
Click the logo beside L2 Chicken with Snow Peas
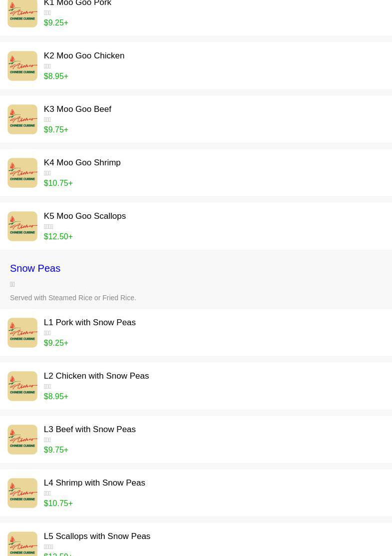(x=22, y=386)
